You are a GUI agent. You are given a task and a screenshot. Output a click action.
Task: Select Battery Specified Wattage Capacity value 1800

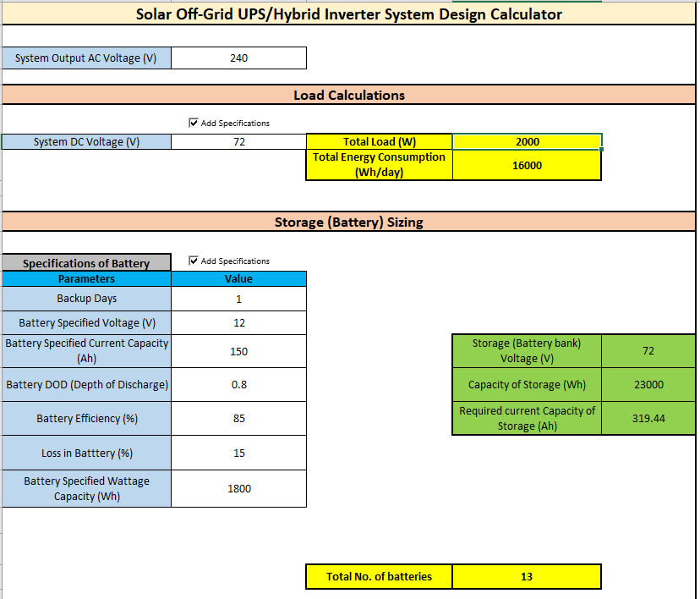(x=238, y=488)
